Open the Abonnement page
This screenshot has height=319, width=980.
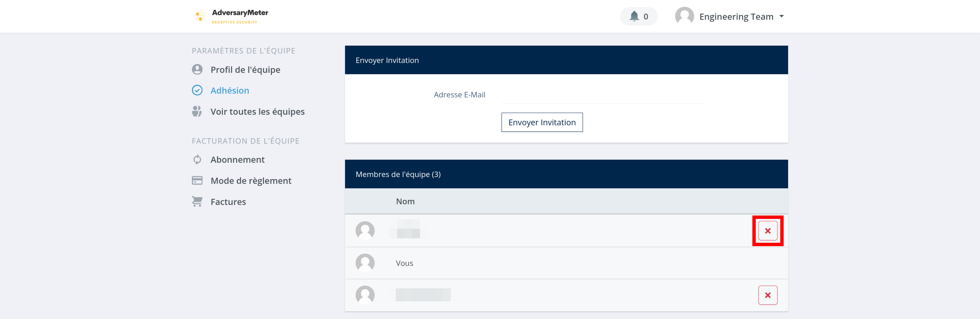[x=238, y=159]
